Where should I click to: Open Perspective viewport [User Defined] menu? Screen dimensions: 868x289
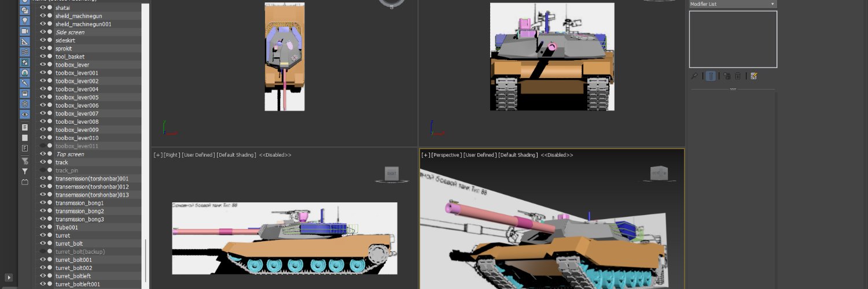(480, 155)
